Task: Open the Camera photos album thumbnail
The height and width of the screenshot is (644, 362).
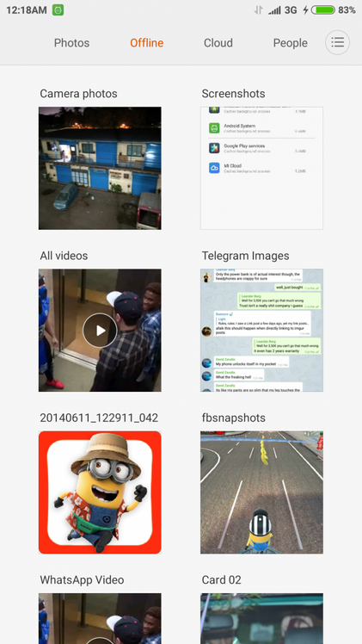Action: click(100, 168)
